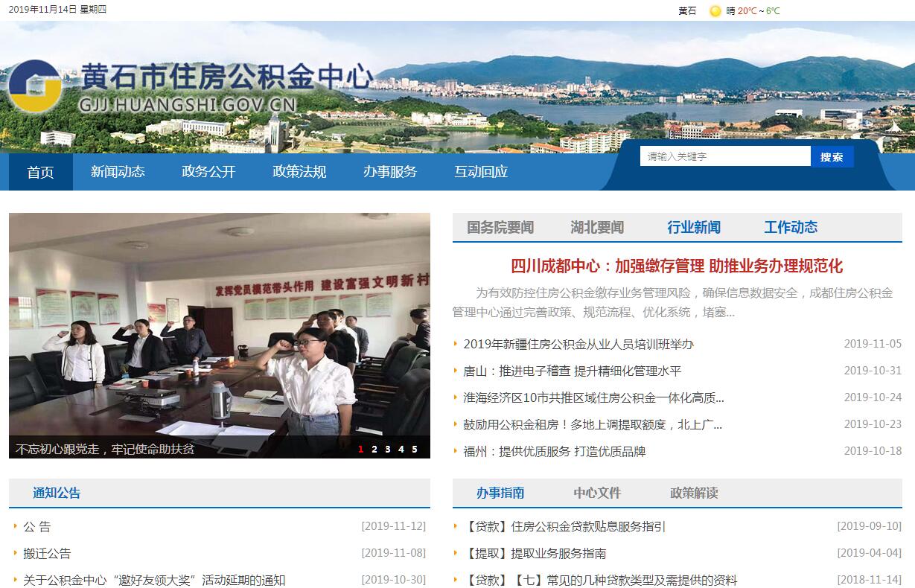Read the 唐山 推进电子稽查 news article
The height and width of the screenshot is (588, 915).
(572, 371)
